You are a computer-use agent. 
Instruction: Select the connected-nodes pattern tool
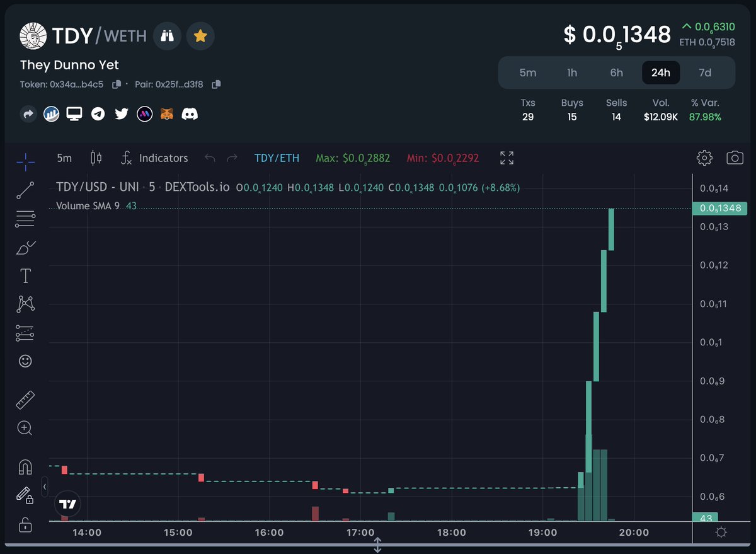[25, 304]
